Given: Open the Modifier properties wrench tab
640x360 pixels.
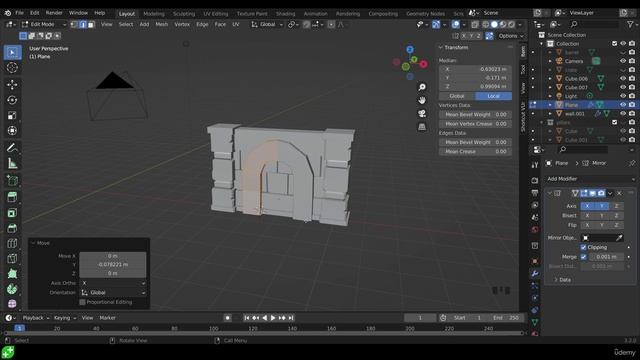Looking at the screenshot, I should pyautogui.click(x=535, y=273).
